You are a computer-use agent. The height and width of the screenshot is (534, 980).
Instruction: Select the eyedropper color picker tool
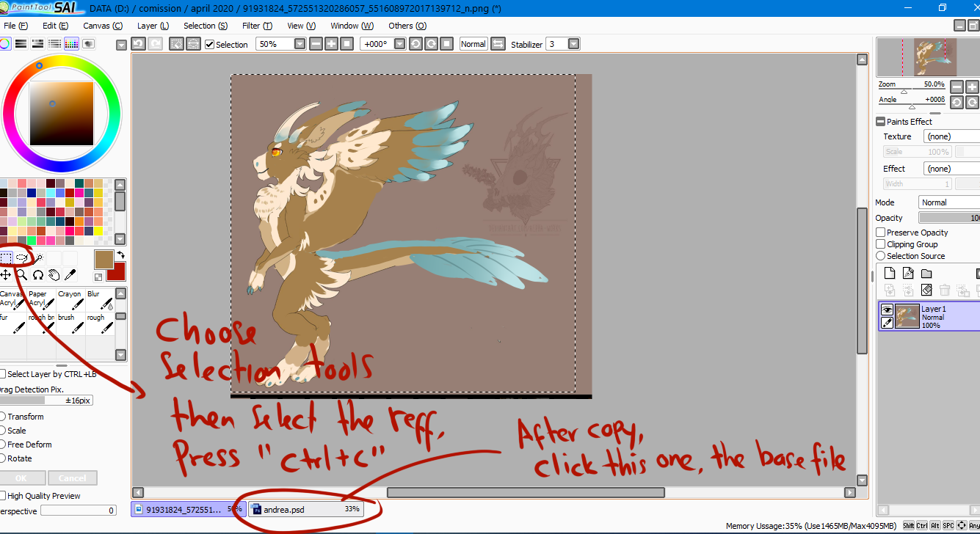click(x=70, y=274)
